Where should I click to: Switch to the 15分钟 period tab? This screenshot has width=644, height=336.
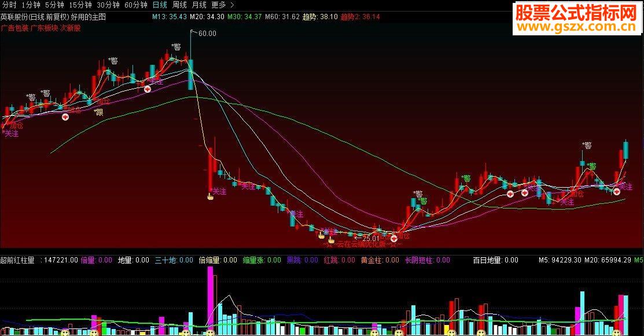[80, 5]
